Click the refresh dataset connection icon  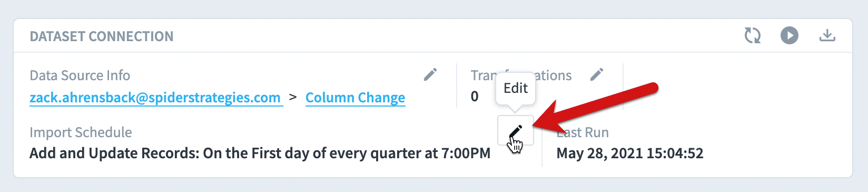[x=752, y=36]
